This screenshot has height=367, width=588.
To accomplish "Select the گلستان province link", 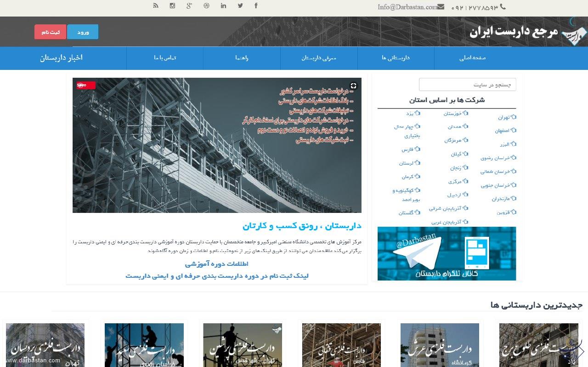I will click(409, 212).
